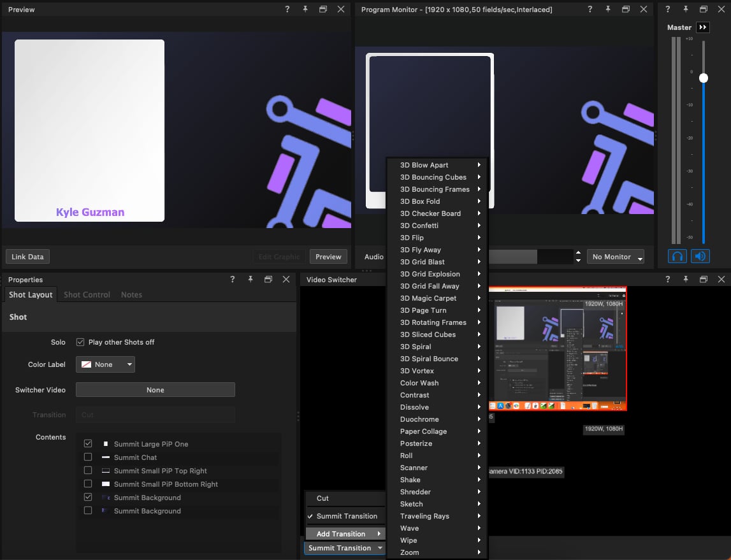Viewport: 731px width, 560px height.
Task: Enable Summit Small PiP Top Right
Action: pos(88,471)
